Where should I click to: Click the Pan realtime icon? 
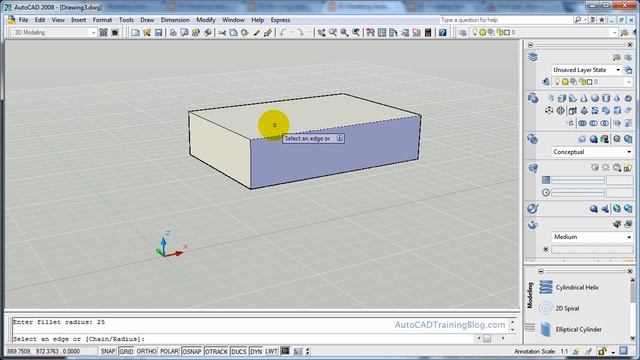(322, 33)
